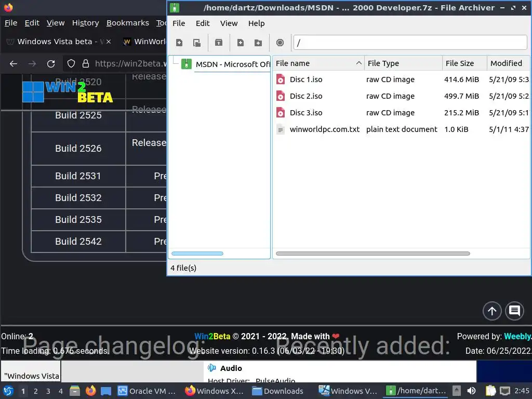This screenshot has width=532, height=399.
Task: Open Help menu in File Archiver
Action: (x=256, y=23)
